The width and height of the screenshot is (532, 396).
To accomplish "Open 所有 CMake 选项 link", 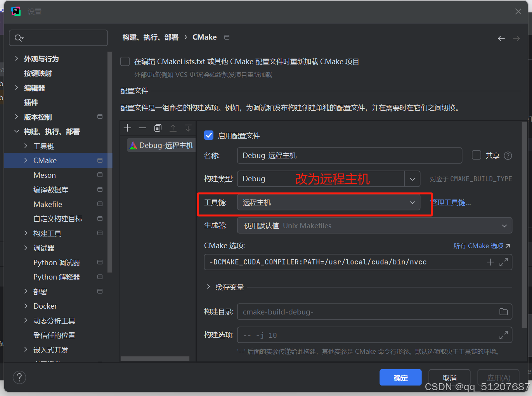I will [482, 246].
